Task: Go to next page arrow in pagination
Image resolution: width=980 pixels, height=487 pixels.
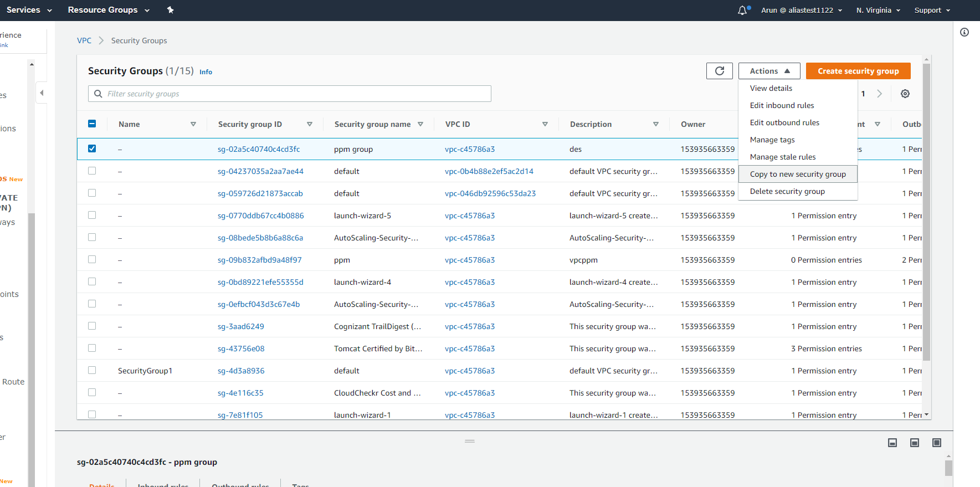Action: 879,94
